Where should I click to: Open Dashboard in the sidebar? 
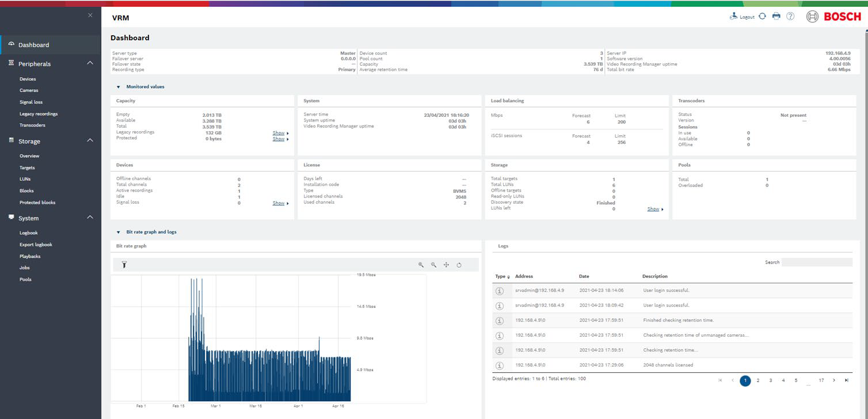33,45
